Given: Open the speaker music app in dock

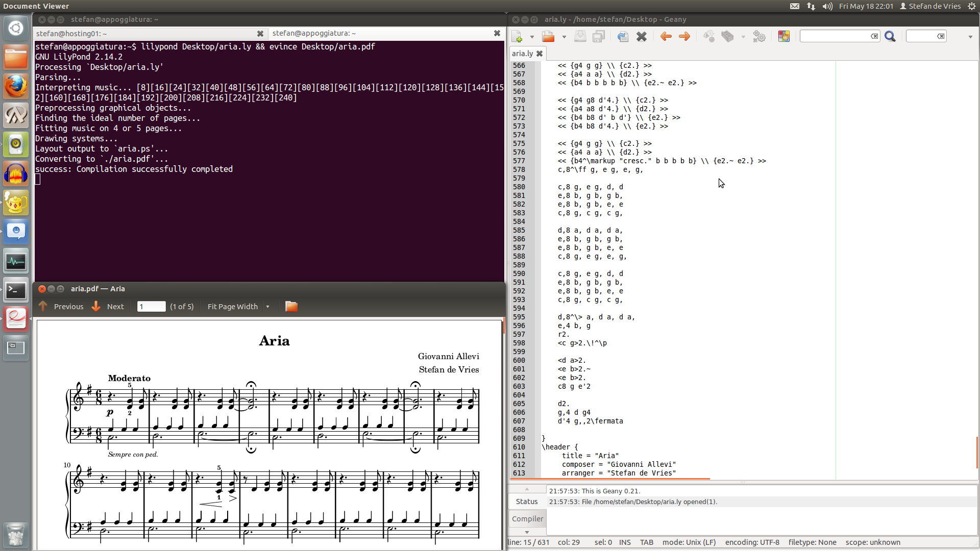Looking at the screenshot, I should pyautogui.click(x=16, y=145).
